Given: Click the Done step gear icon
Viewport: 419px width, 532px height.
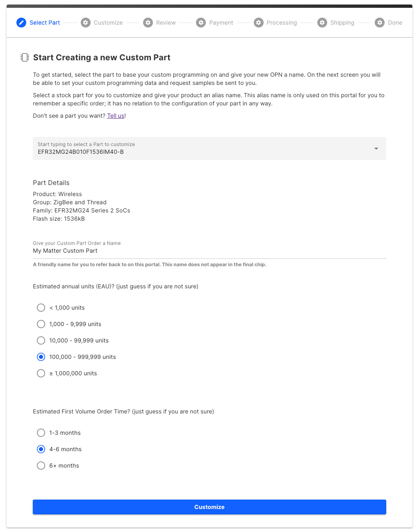Looking at the screenshot, I should click(380, 23).
